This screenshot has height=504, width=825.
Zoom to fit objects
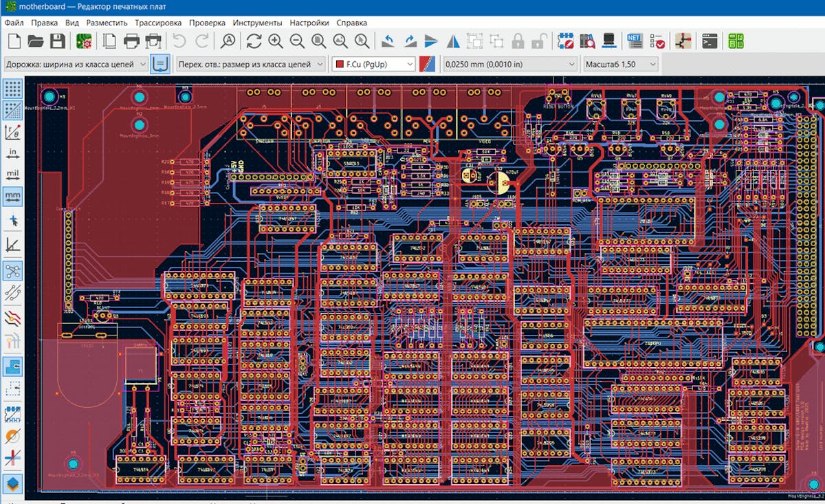pyautogui.click(x=340, y=41)
